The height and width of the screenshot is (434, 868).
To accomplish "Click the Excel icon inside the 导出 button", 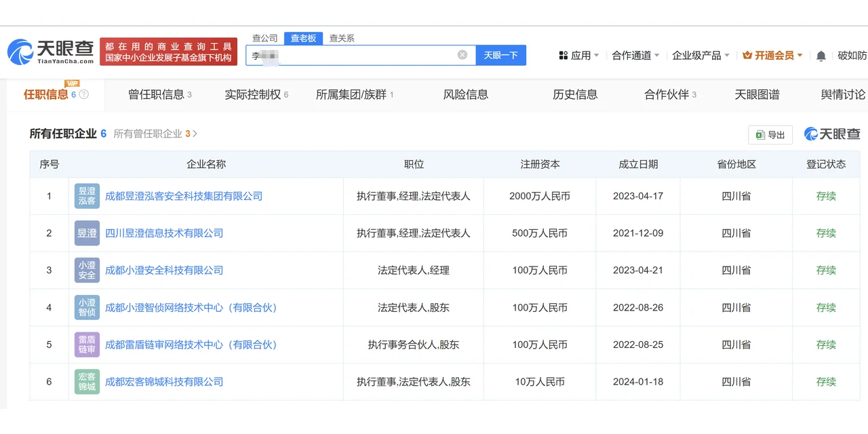I will pyautogui.click(x=761, y=135).
